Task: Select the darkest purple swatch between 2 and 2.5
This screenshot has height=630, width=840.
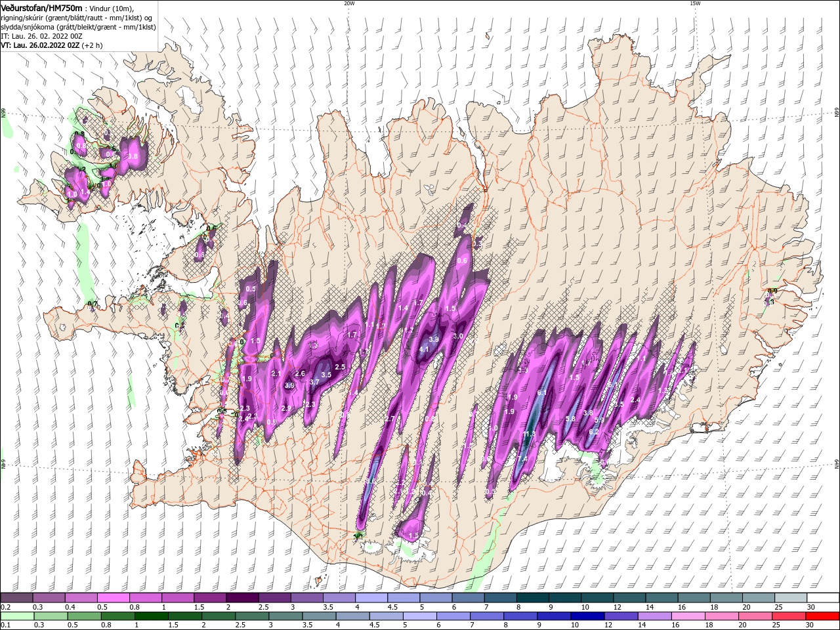Action: [241, 598]
